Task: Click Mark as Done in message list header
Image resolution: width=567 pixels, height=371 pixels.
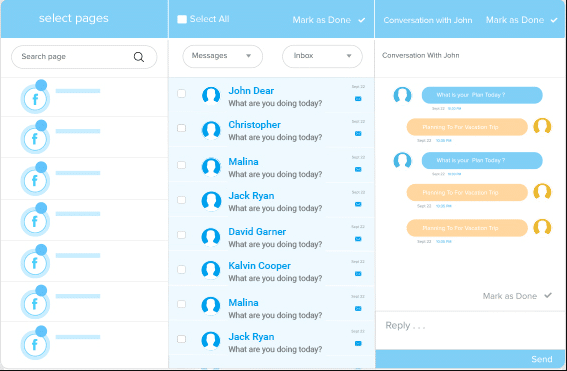Action: point(321,20)
